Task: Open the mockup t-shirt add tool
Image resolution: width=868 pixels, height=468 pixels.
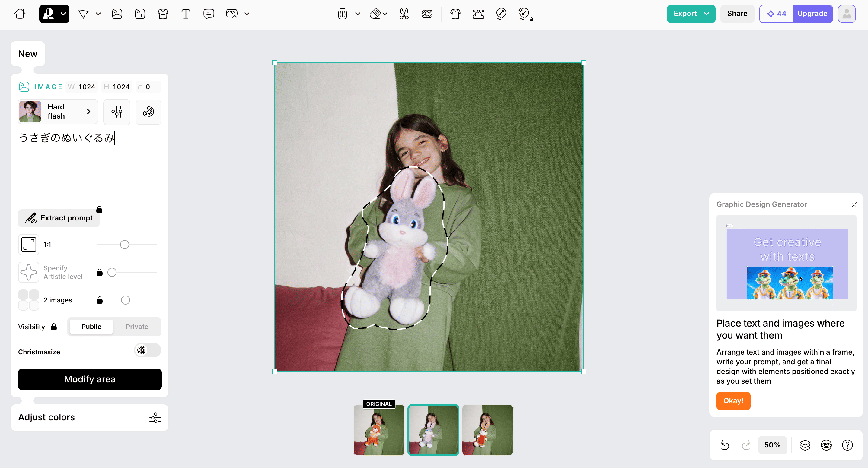Action: coord(163,14)
